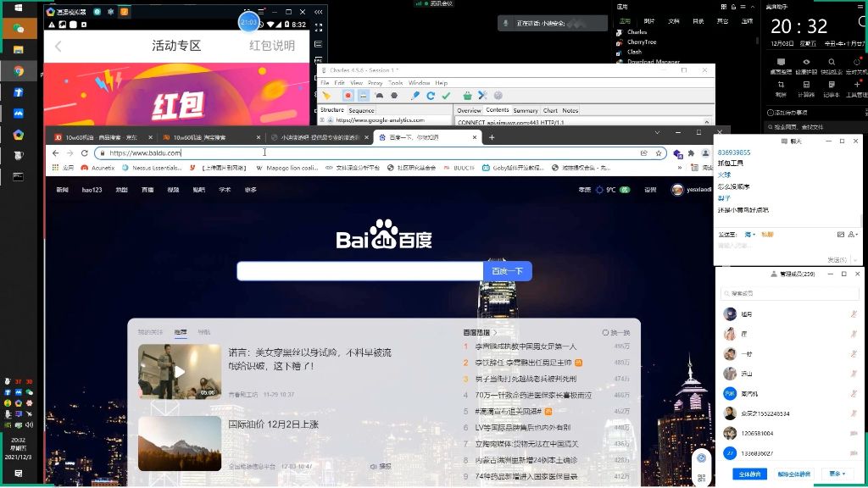This screenshot has width=868, height=488.
Task: Refresh hot search list with 换一换
Action: click(x=616, y=332)
